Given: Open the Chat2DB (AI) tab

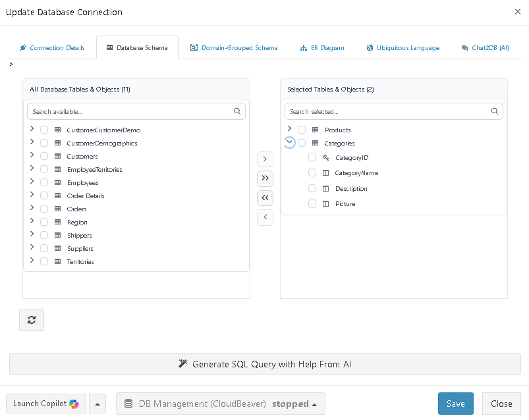Looking at the screenshot, I should click(x=485, y=47).
